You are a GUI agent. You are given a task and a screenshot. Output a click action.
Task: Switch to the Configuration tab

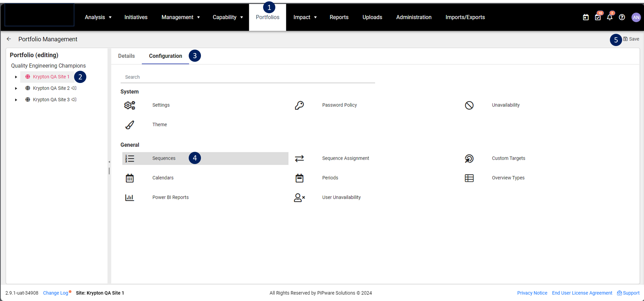[x=166, y=56]
